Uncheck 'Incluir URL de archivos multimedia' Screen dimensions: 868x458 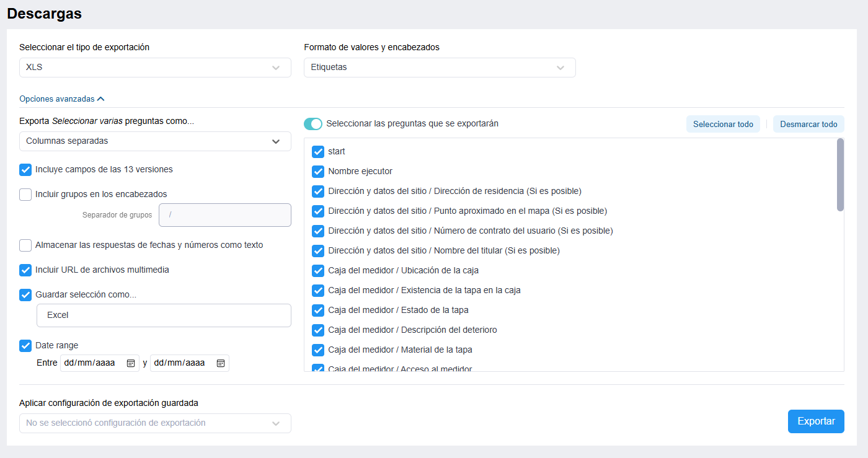click(x=25, y=270)
